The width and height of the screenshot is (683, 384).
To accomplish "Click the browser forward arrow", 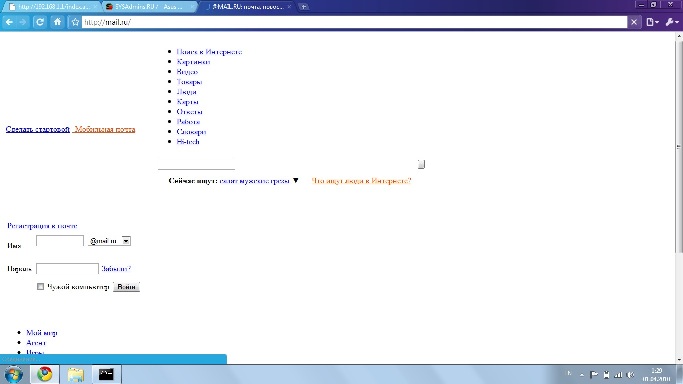I will [x=23, y=22].
